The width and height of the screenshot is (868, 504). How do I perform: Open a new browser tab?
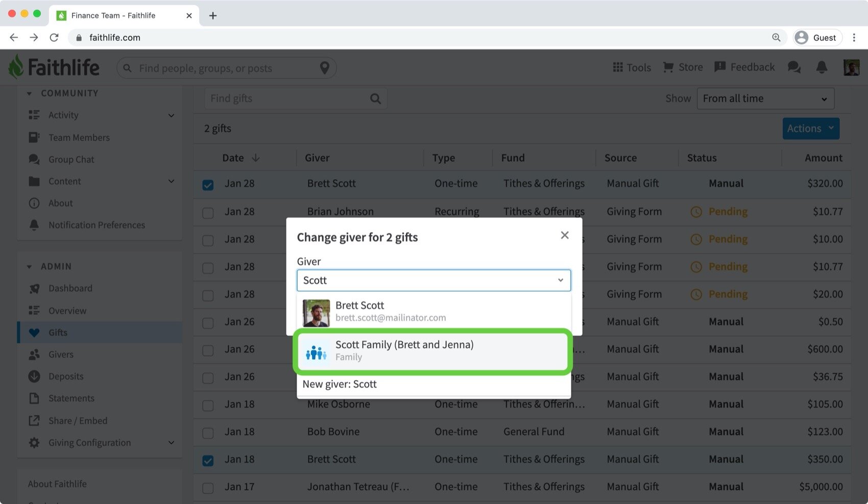click(x=213, y=15)
